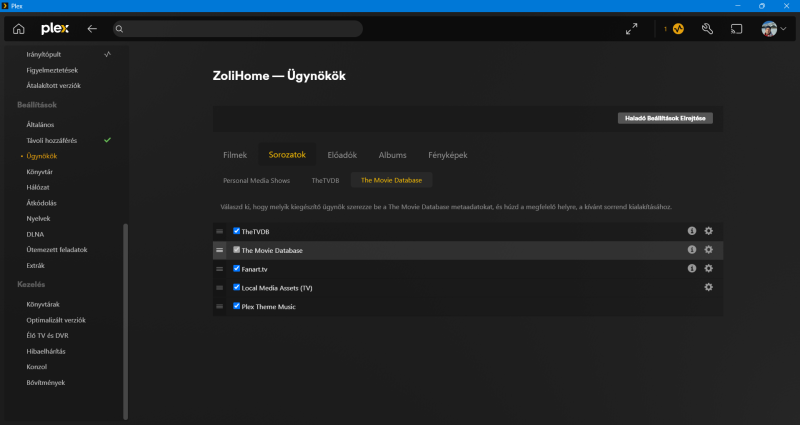
Task: Click the drag handle for The Movie Database row
Action: pyautogui.click(x=219, y=251)
